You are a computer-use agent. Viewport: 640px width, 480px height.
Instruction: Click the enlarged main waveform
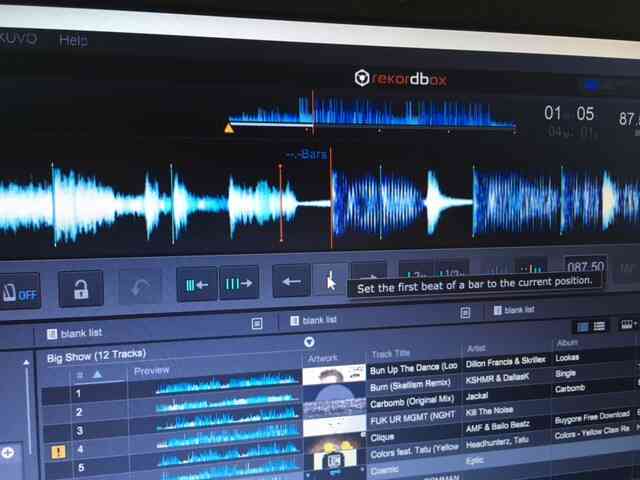click(320, 202)
